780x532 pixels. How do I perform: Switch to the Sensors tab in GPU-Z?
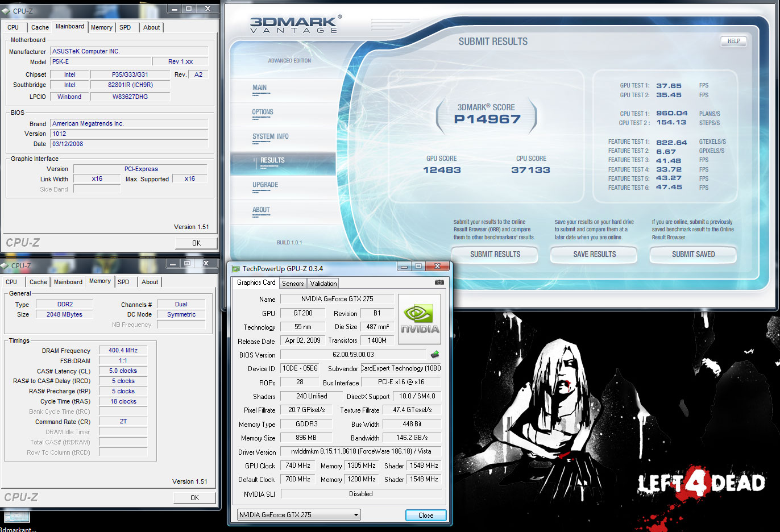coord(293,283)
